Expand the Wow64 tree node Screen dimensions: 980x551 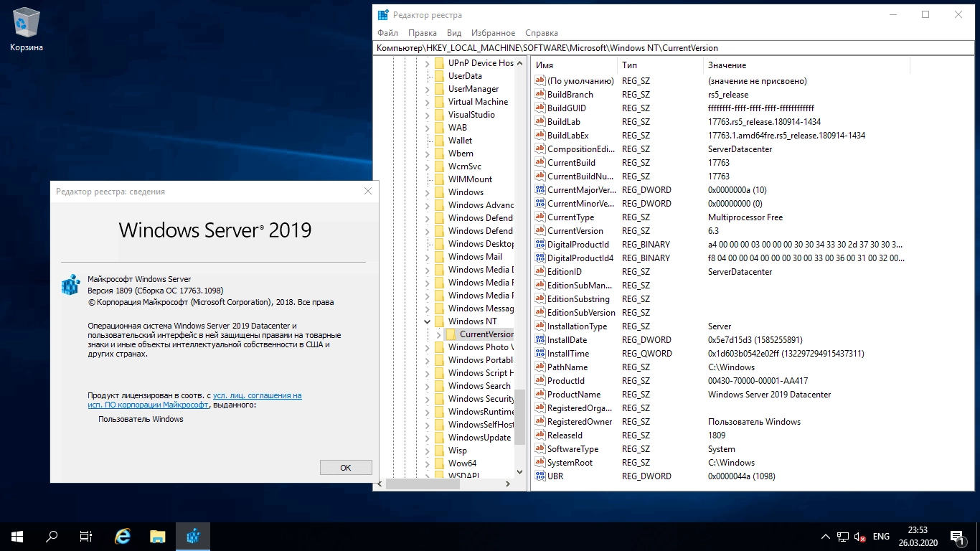click(x=428, y=463)
